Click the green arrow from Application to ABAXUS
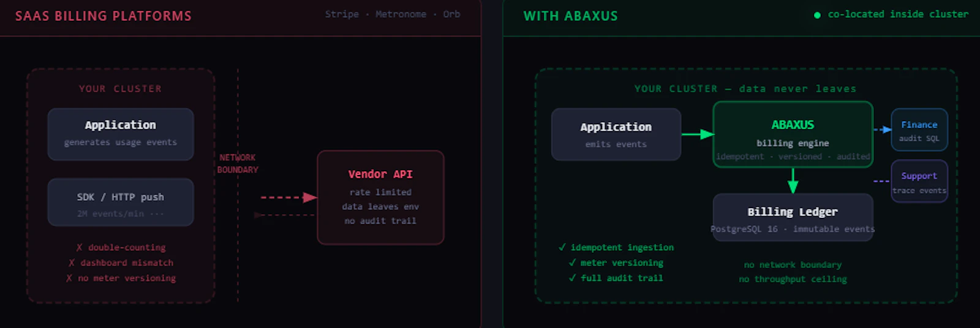The image size is (980, 328). point(698,134)
